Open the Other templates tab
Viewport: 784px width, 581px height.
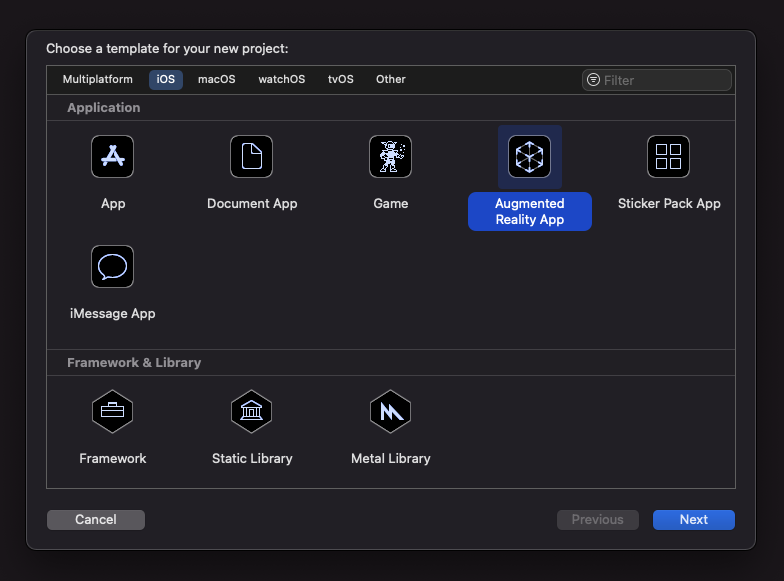point(390,80)
